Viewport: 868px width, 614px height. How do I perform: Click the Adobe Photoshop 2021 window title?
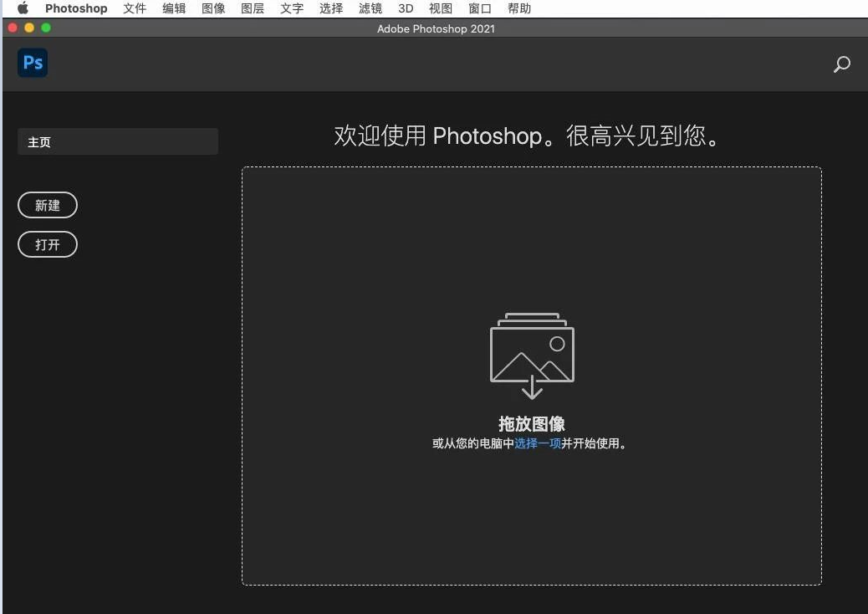click(436, 28)
